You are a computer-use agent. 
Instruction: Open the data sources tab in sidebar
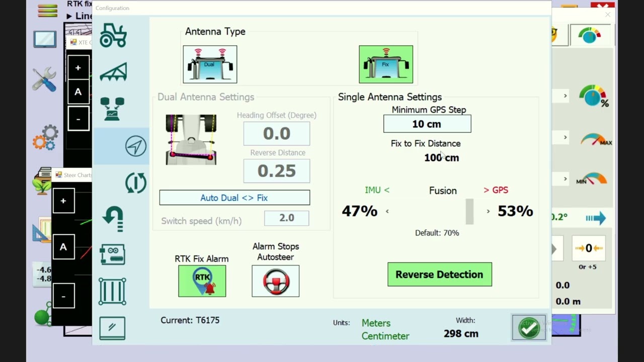pos(112,109)
